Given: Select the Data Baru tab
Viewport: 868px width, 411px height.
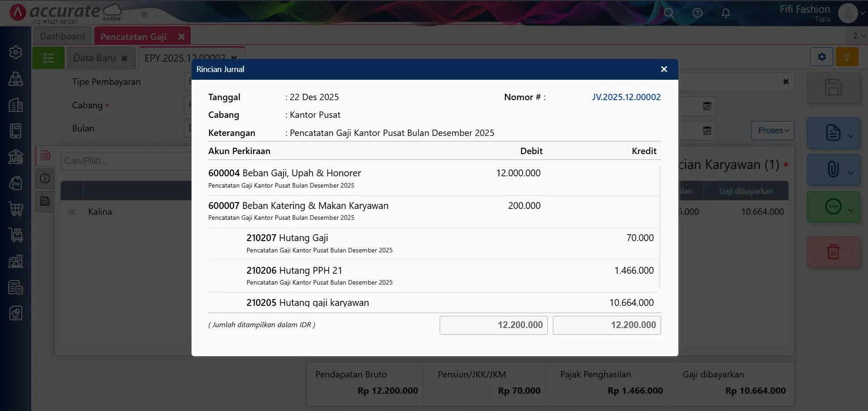Looking at the screenshot, I should click(x=95, y=58).
